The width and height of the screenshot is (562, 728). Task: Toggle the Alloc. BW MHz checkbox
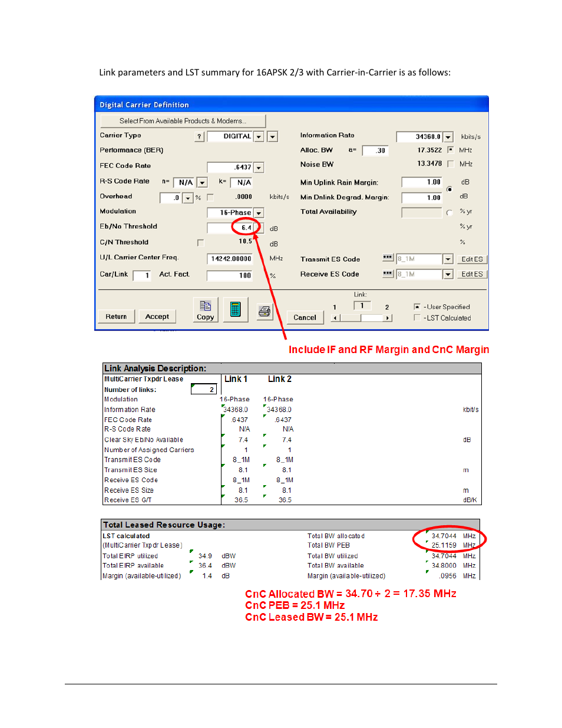point(451,150)
